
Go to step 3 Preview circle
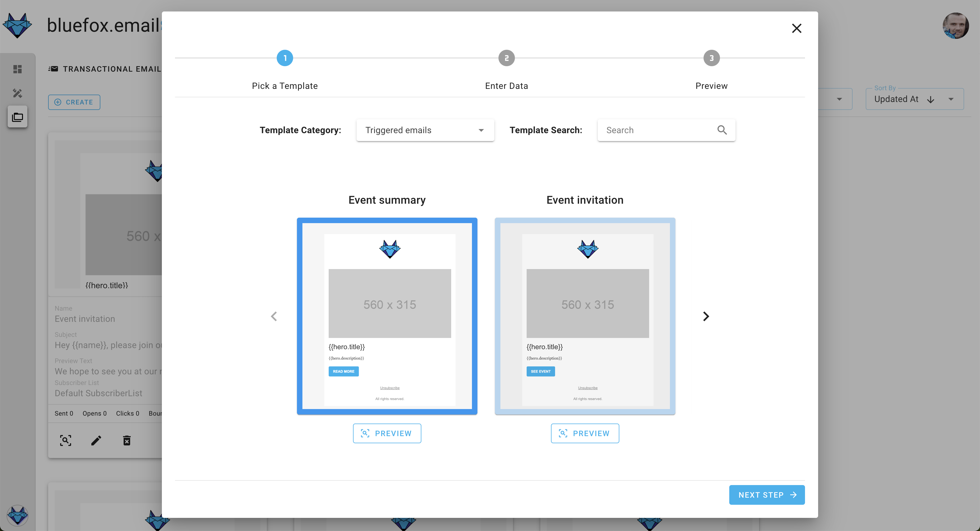711,58
